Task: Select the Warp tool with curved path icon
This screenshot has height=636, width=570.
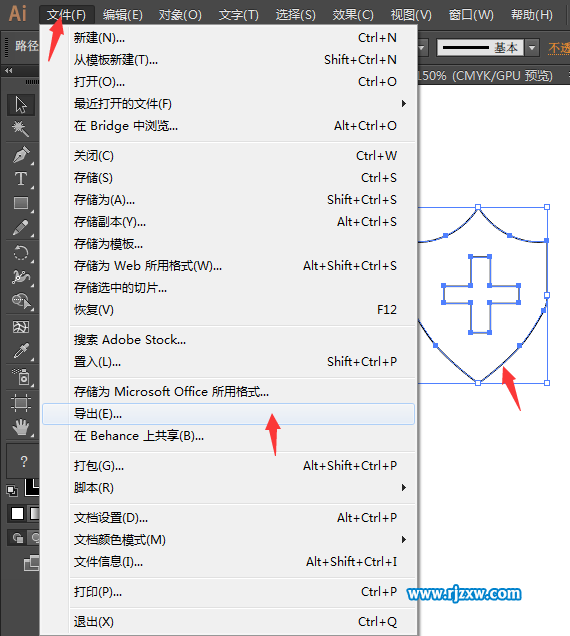Action: coord(21,277)
